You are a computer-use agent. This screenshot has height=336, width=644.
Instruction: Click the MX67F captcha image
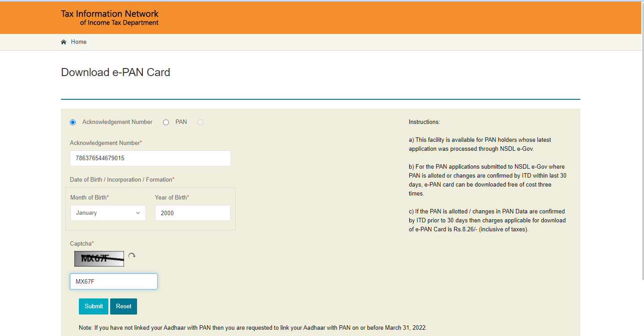(x=99, y=259)
